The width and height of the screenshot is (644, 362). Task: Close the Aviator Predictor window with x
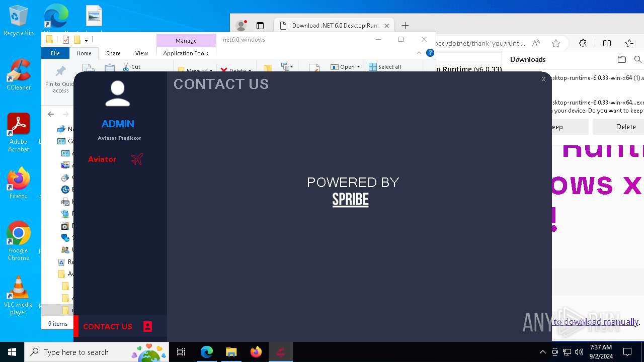pyautogui.click(x=543, y=79)
